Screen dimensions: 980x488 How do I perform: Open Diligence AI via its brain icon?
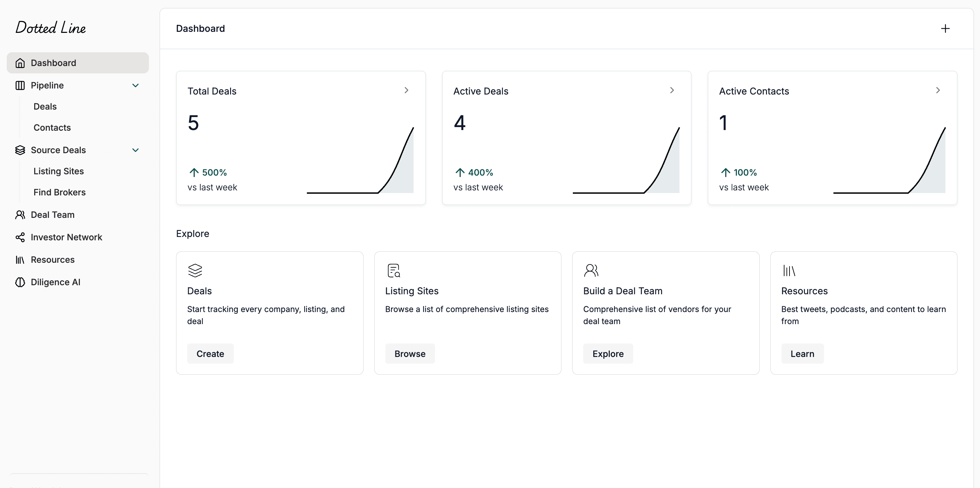pos(20,282)
